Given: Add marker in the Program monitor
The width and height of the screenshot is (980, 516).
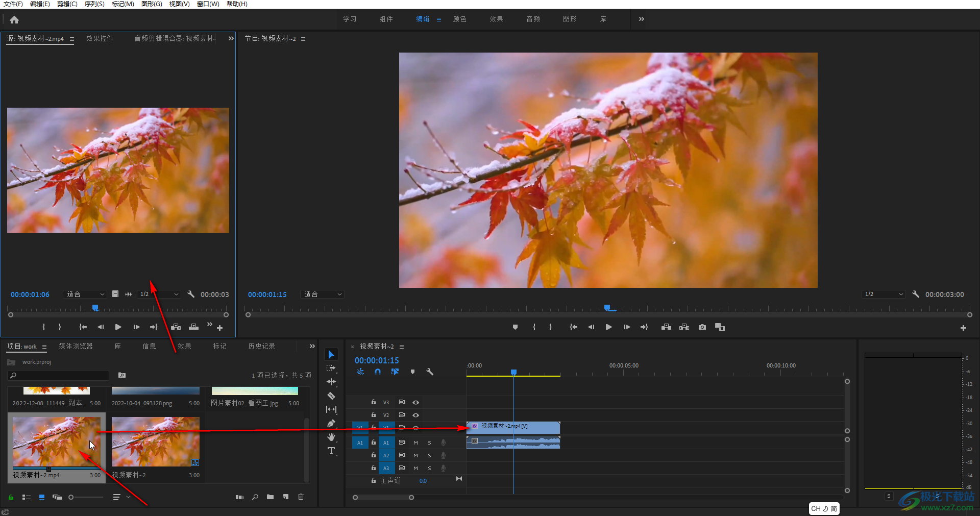Looking at the screenshot, I should click(515, 327).
